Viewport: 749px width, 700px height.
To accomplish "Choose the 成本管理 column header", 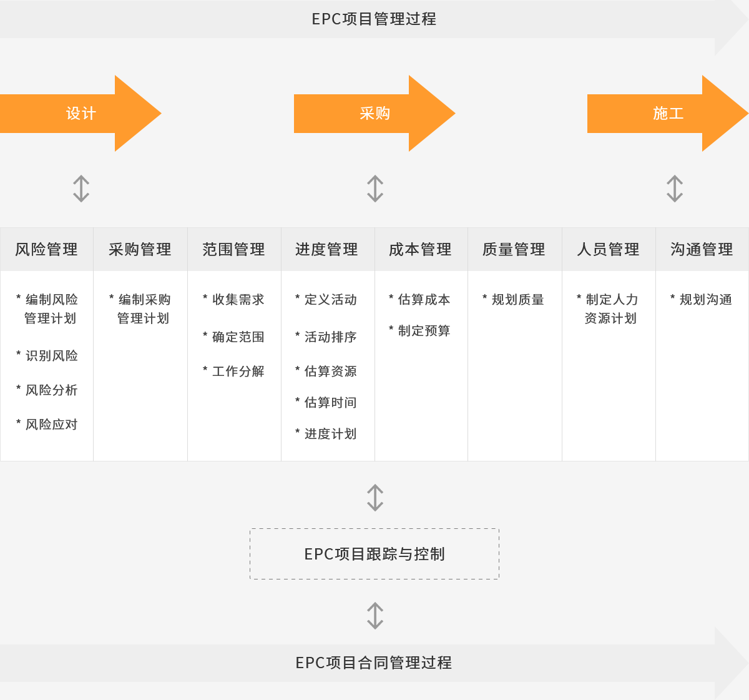I will (x=421, y=249).
